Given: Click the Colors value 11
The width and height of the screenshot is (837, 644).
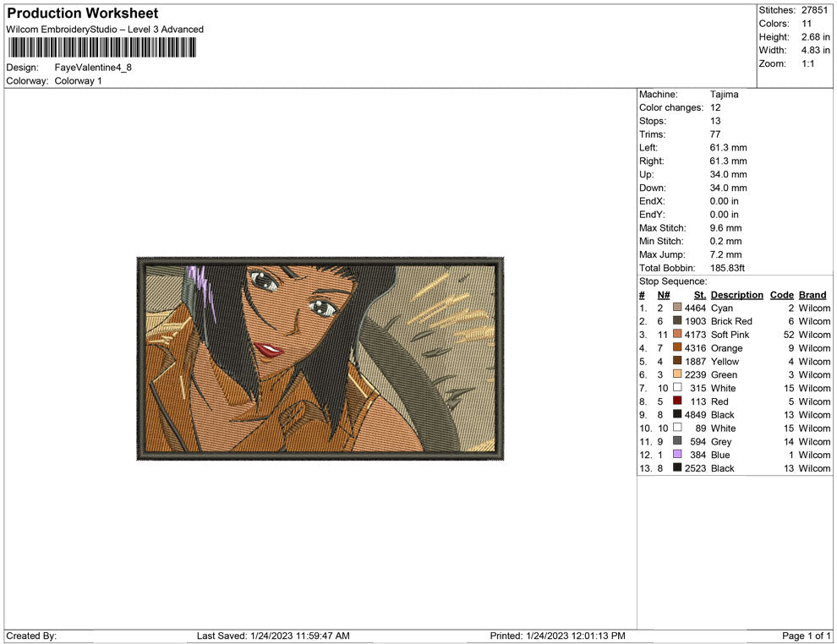Looking at the screenshot, I should coord(807,24).
